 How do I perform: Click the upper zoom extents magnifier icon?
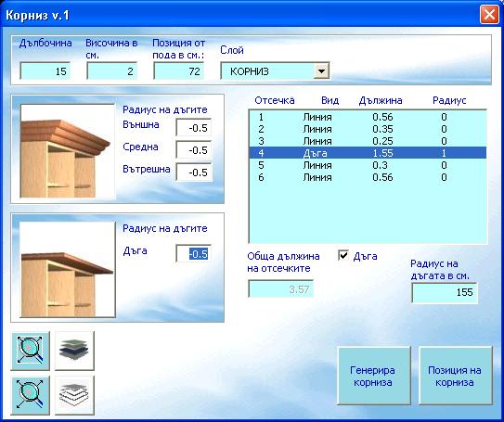point(31,351)
